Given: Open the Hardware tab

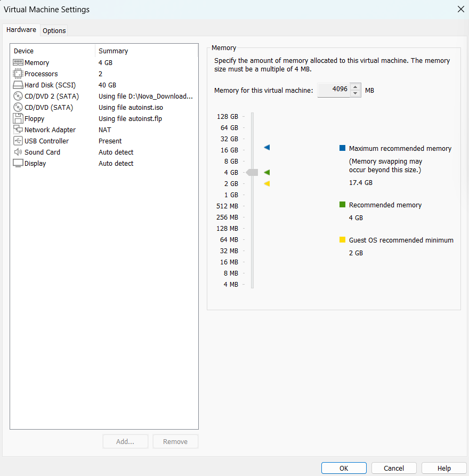Looking at the screenshot, I should click(21, 30).
